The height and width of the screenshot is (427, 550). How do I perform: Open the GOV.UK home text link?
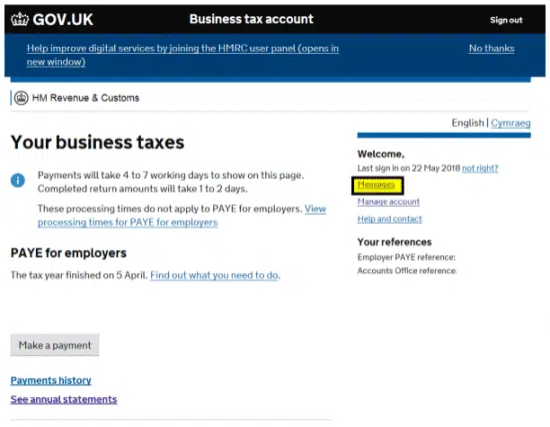pyautogui.click(x=63, y=20)
